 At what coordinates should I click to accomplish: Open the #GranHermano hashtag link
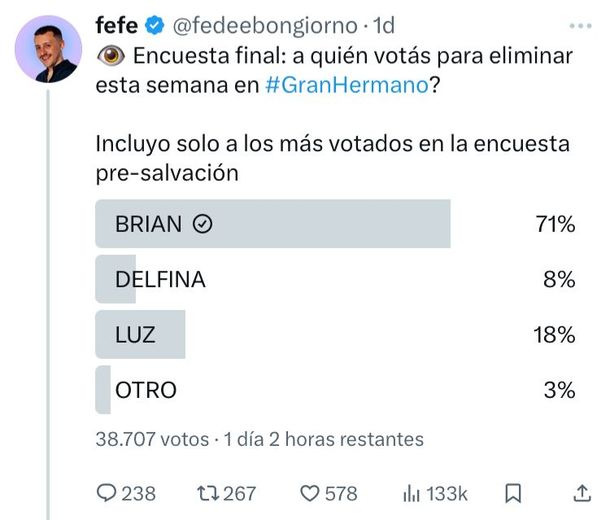coord(348,86)
